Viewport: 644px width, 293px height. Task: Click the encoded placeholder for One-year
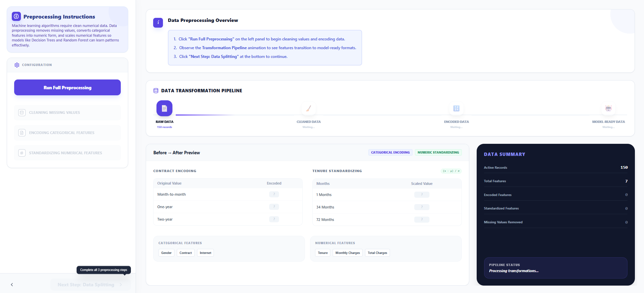274,207
